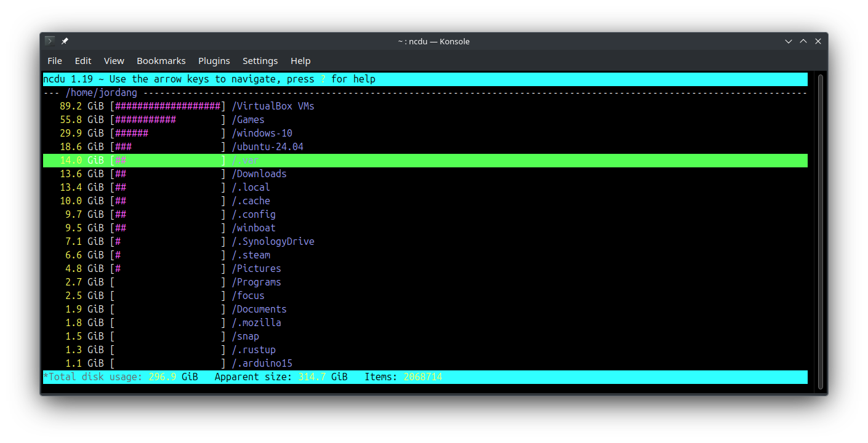Open the Help menu
Image resolution: width=868 pixels, height=443 pixels.
point(300,61)
